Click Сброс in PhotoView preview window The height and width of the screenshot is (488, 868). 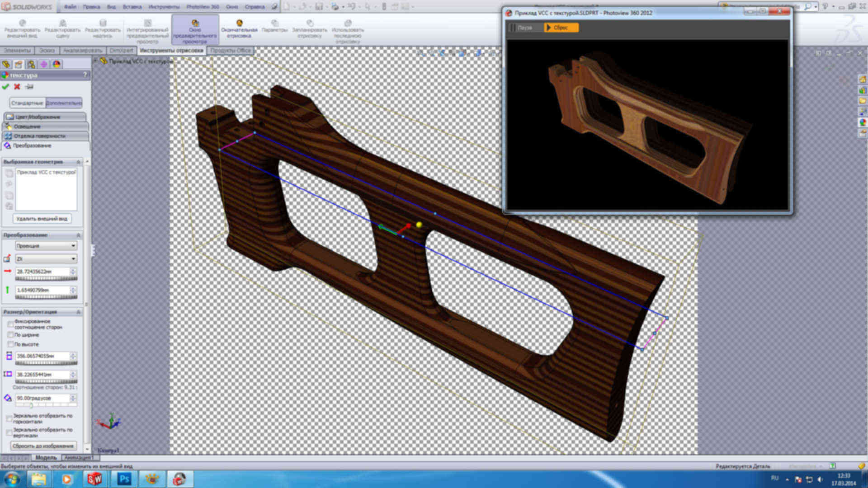pos(561,28)
